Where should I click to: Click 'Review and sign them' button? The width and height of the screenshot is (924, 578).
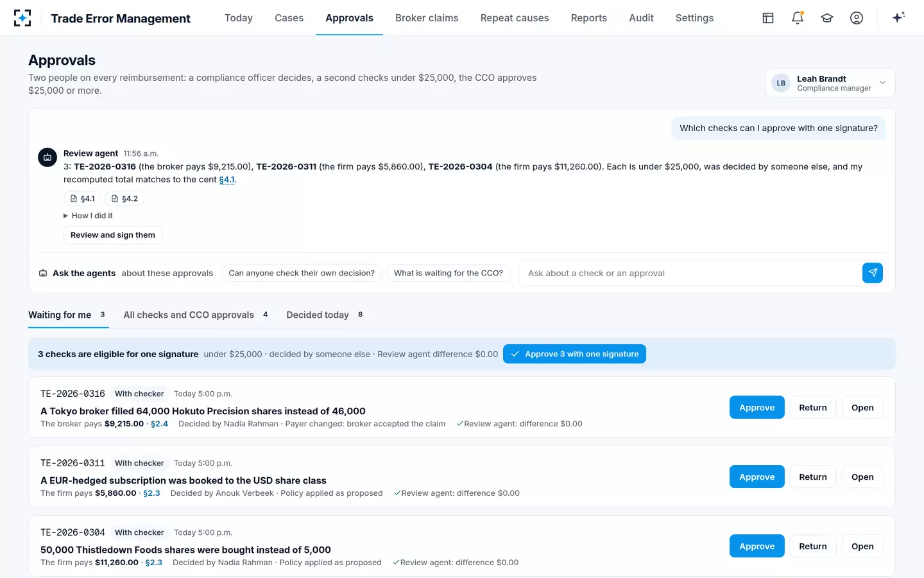pyautogui.click(x=113, y=235)
